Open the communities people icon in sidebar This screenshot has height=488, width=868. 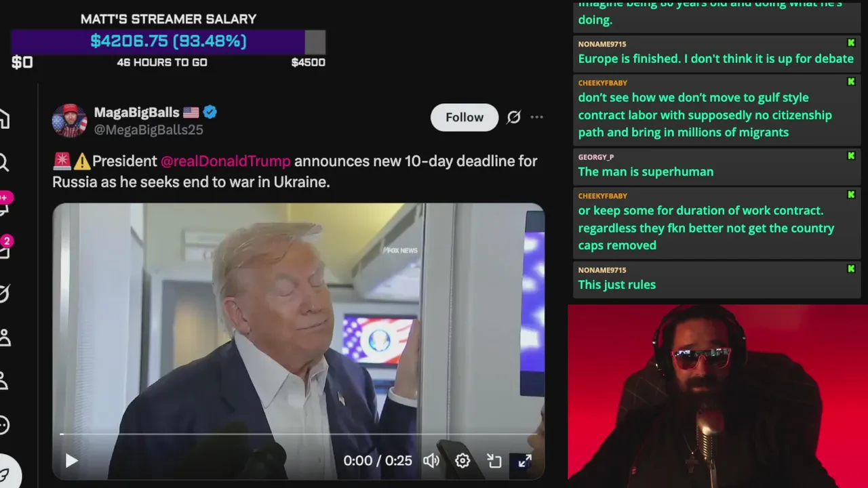click(4, 338)
